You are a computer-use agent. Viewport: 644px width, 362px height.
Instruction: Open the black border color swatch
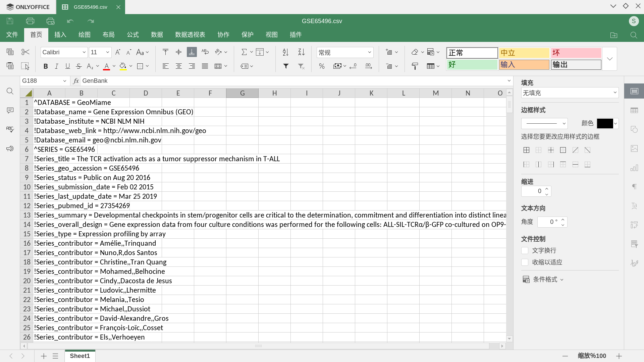pos(605,123)
